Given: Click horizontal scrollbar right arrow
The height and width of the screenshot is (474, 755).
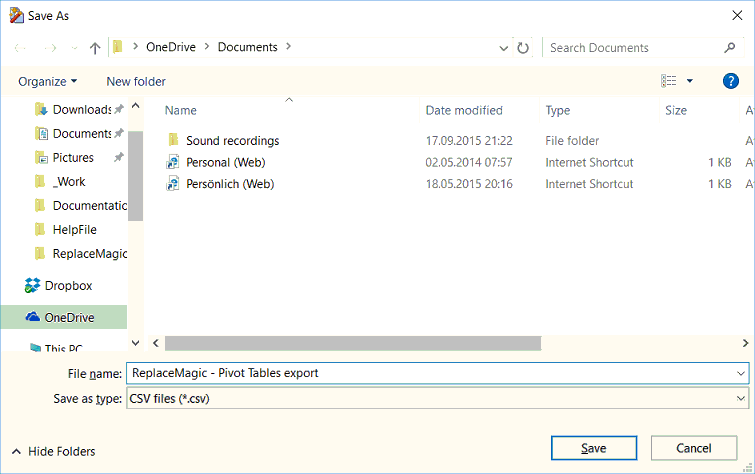Looking at the screenshot, I should pyautogui.click(x=745, y=343).
